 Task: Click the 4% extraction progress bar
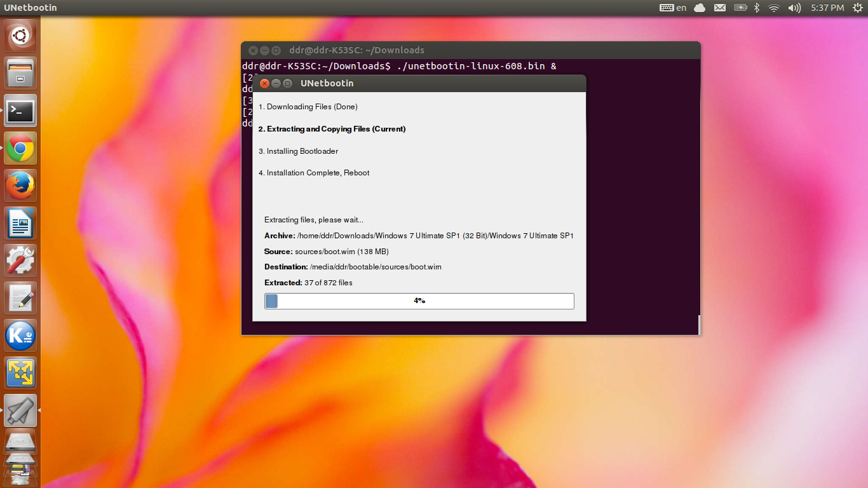coord(419,301)
